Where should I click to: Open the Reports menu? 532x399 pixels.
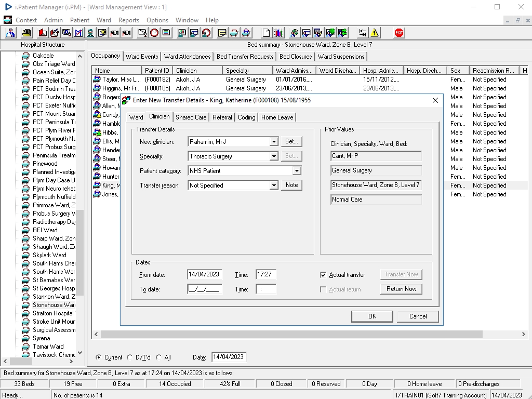click(x=129, y=20)
